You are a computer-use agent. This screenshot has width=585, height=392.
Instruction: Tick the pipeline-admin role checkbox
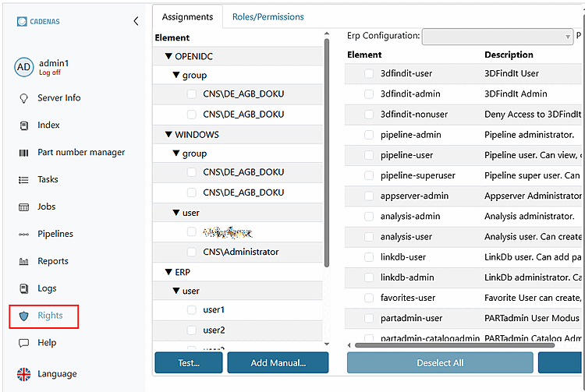(x=369, y=135)
